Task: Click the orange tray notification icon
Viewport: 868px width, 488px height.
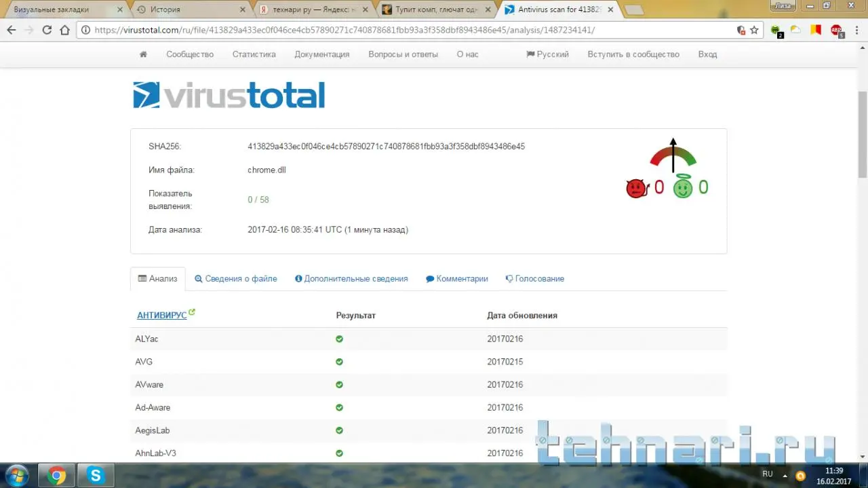Action: [x=800, y=476]
